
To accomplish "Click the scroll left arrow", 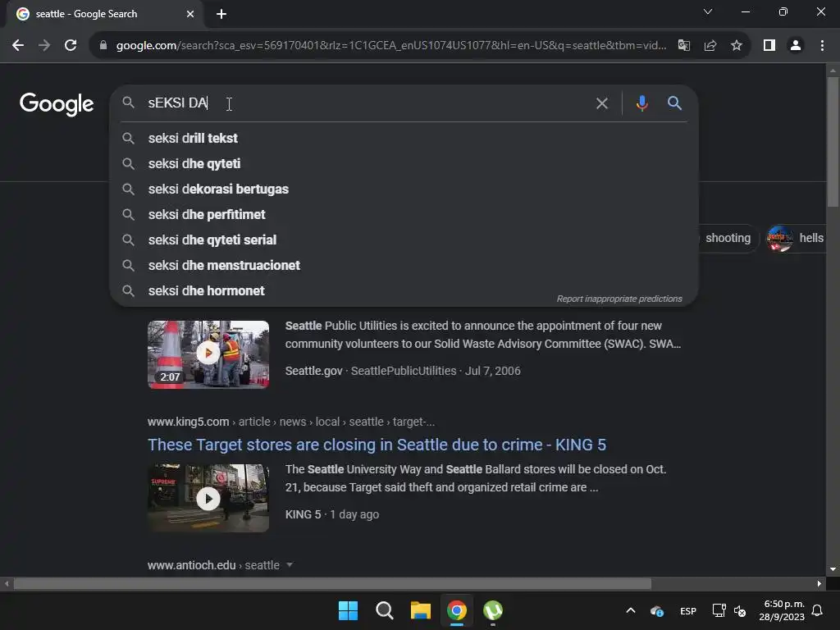I will click(x=7, y=583).
